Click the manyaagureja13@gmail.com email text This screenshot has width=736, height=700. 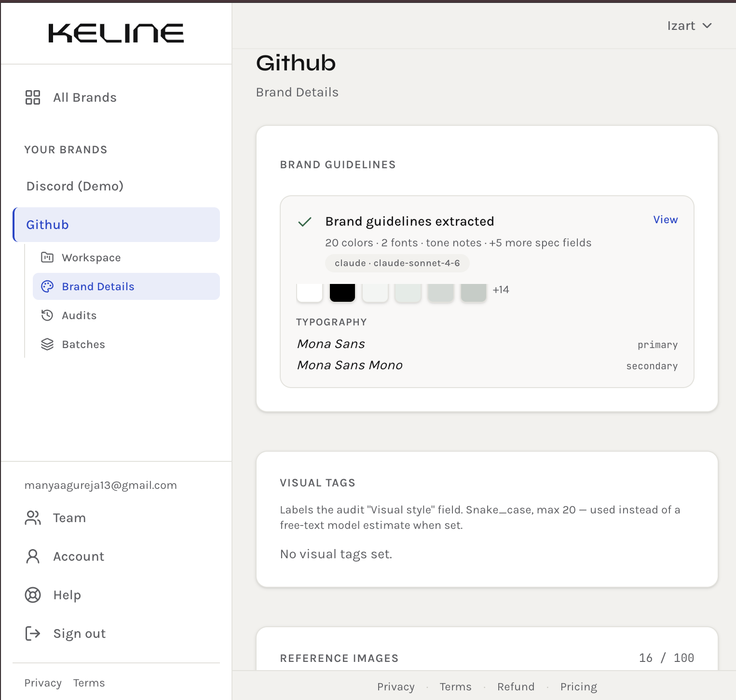point(101,485)
